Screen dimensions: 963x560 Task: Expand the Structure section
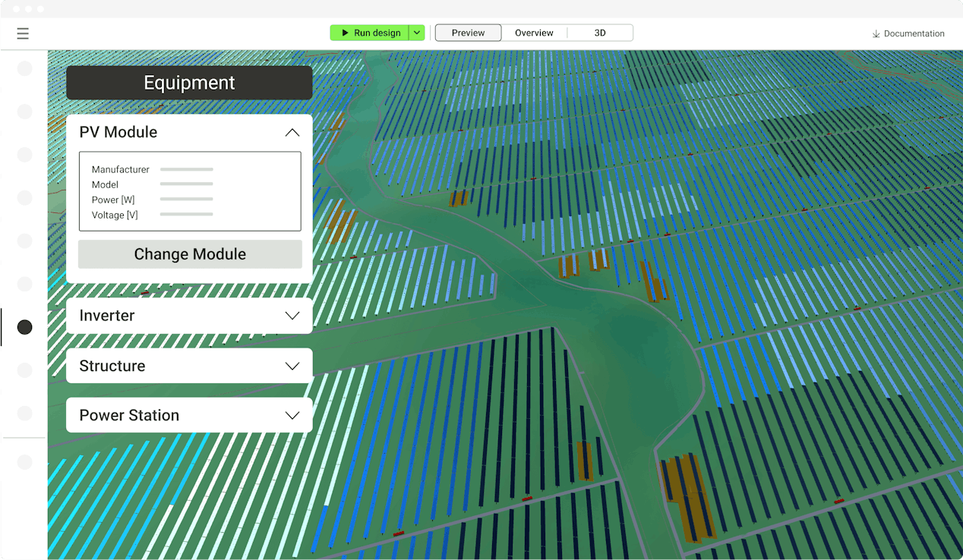point(292,366)
